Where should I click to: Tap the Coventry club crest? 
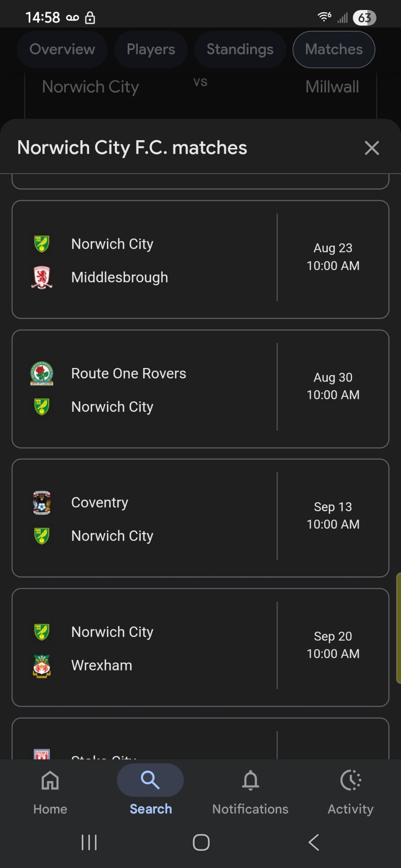[x=42, y=503]
